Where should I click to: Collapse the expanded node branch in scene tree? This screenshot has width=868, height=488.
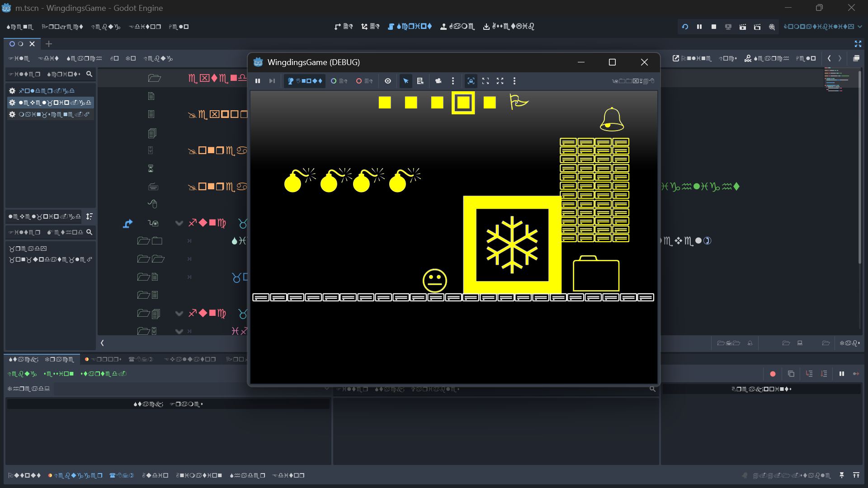tap(179, 223)
